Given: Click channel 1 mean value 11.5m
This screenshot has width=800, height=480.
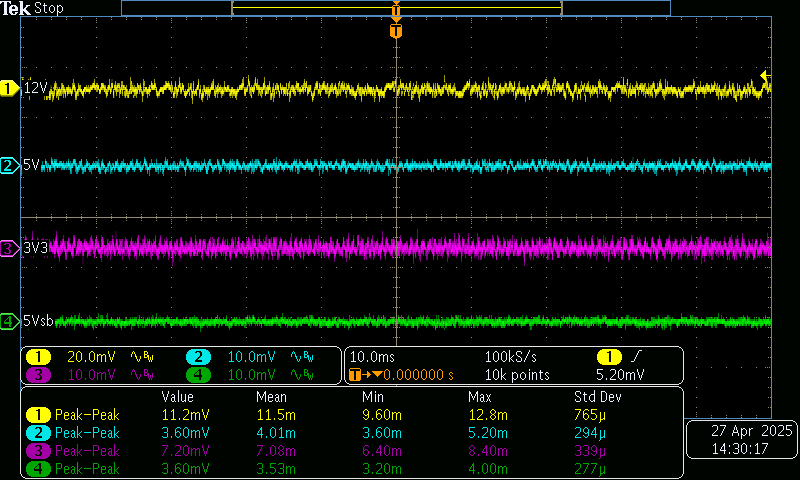Looking at the screenshot, I should (x=276, y=415).
